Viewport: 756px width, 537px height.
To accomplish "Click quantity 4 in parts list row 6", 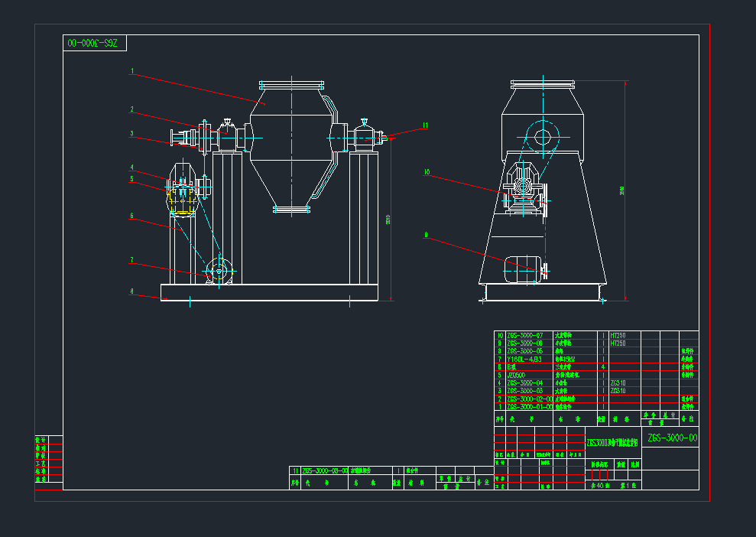I will pos(603,367).
